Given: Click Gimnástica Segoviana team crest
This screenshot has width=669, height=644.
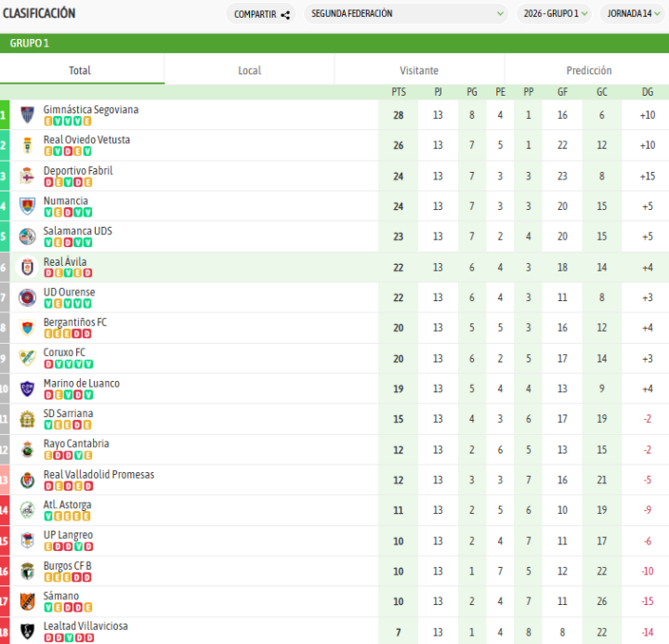Looking at the screenshot, I should click(27, 114).
